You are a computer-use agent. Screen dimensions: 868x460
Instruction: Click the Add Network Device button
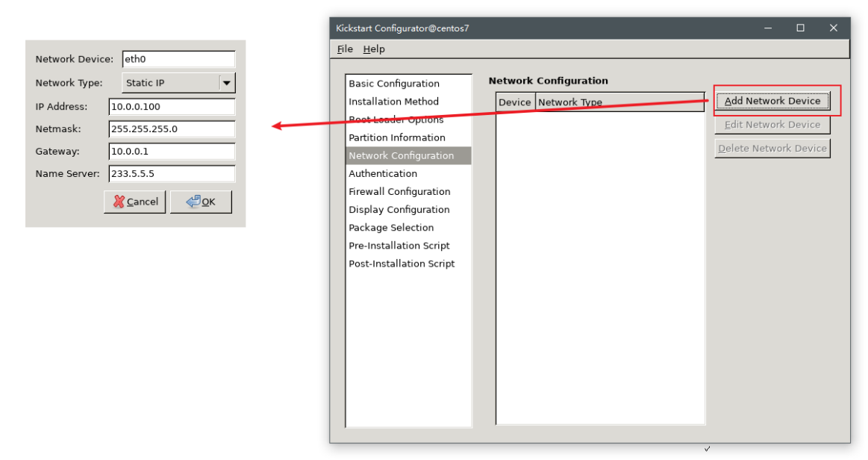pyautogui.click(x=772, y=101)
